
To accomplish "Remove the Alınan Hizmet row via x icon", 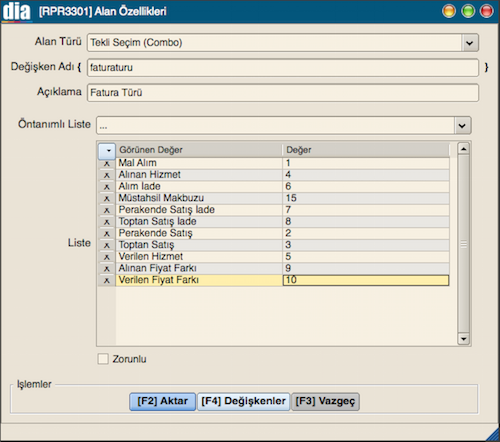I will pyautogui.click(x=107, y=175).
